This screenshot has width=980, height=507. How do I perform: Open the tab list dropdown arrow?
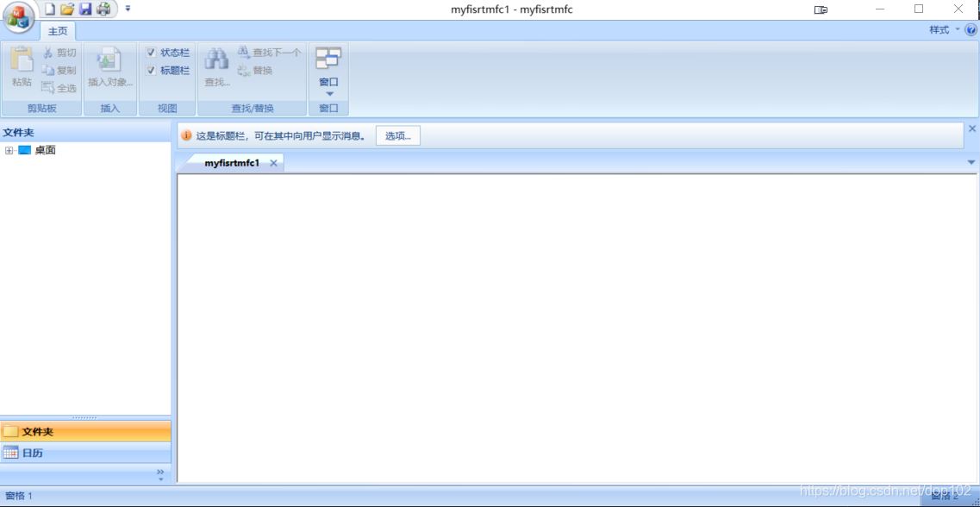(971, 163)
